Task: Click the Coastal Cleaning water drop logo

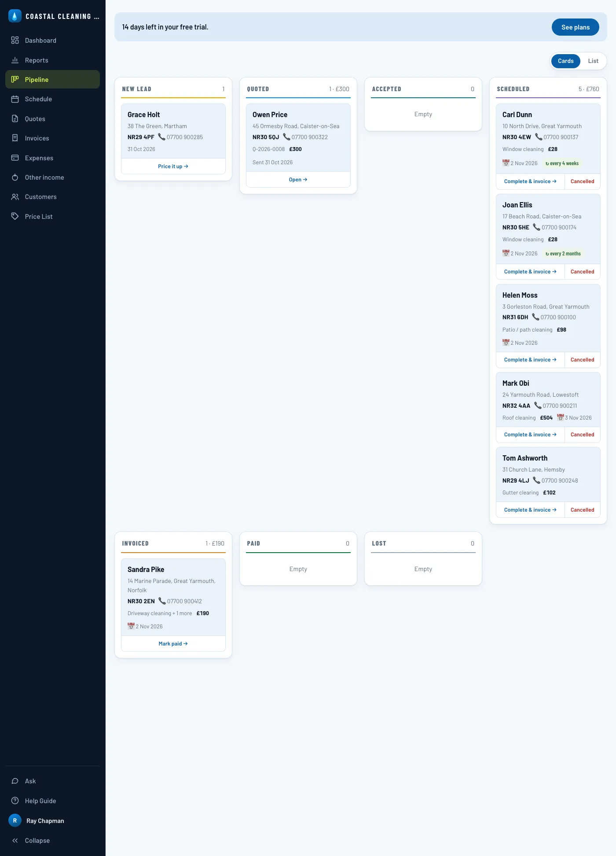Action: (x=15, y=16)
